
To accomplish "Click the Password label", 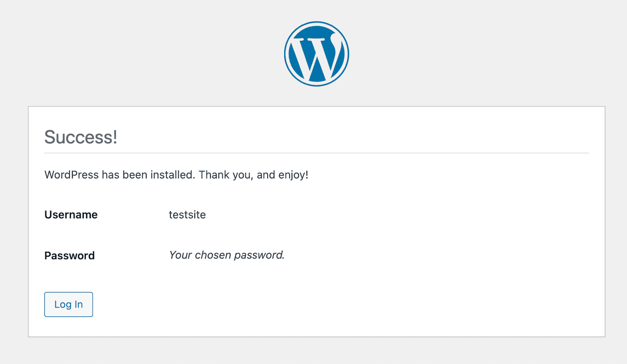I will (69, 255).
